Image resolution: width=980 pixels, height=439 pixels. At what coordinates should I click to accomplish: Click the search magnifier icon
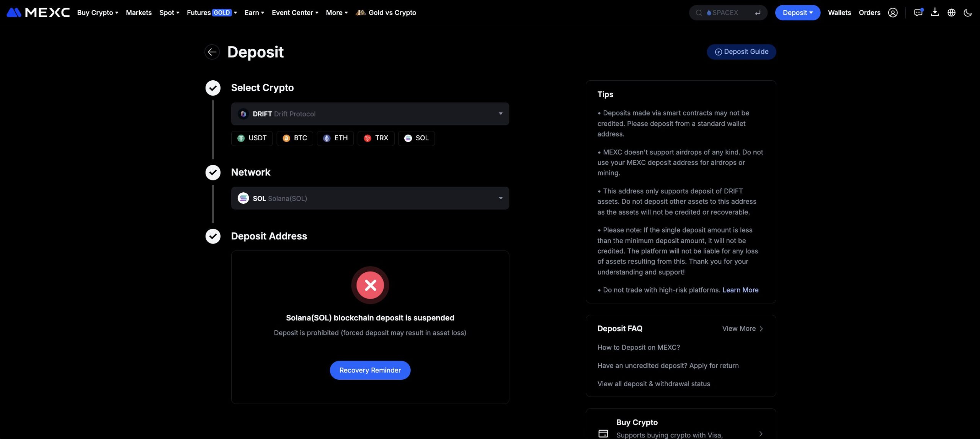pos(699,13)
